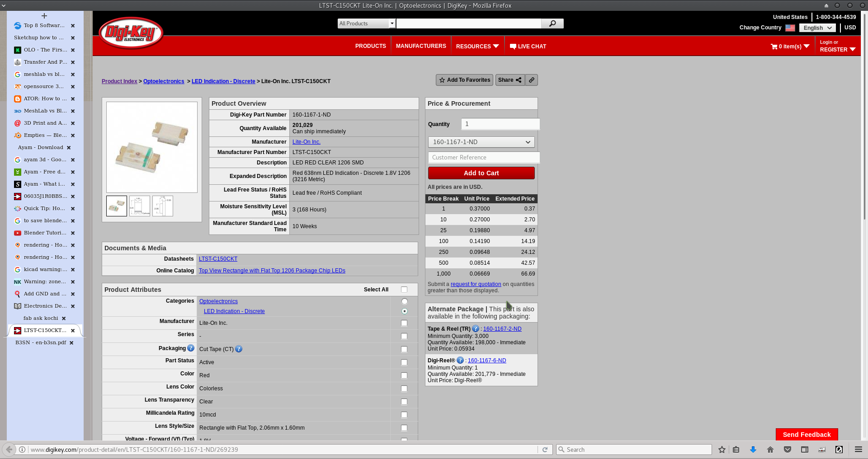868x459 pixels.
Task: Close the Blender Tutori... tab
Action: (73, 233)
